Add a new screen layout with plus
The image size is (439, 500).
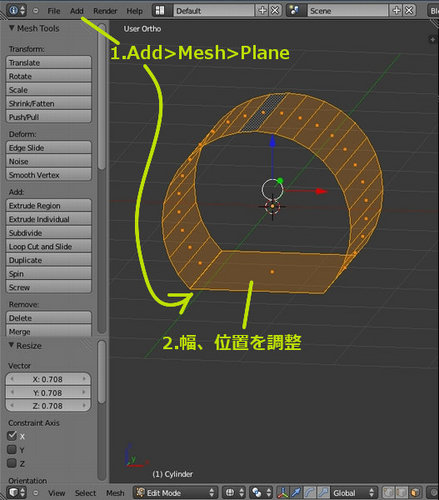[263, 11]
